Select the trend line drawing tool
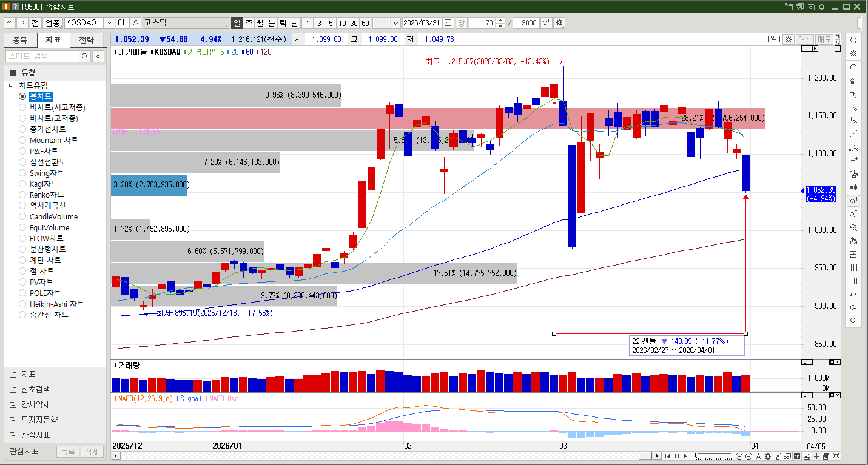The image size is (868, 465). click(x=853, y=134)
